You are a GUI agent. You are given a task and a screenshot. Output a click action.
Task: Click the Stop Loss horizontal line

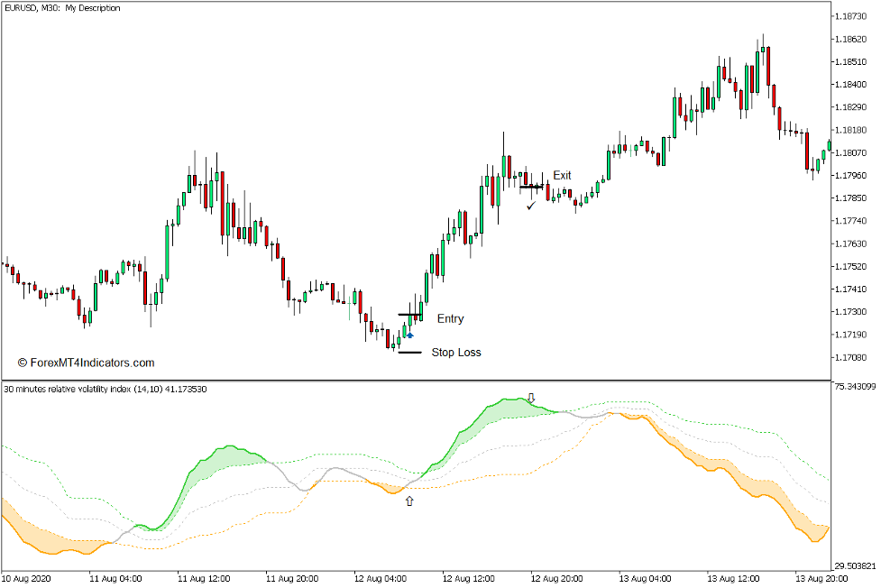(x=408, y=353)
